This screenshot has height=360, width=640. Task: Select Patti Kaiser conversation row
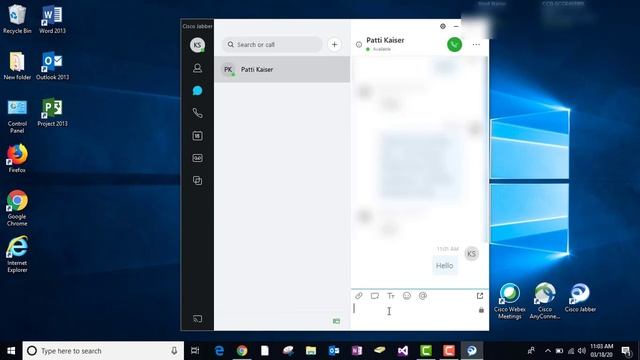pos(282,69)
